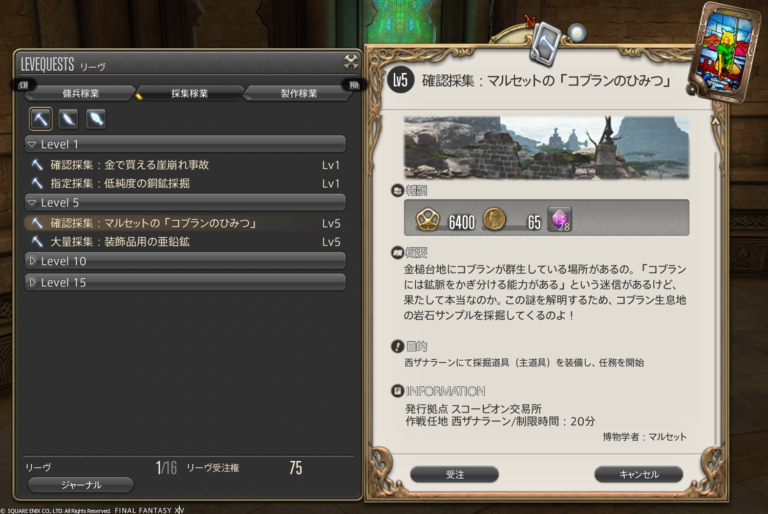Select leve 指定採集：低純度の銅鉱採掘

(185, 183)
